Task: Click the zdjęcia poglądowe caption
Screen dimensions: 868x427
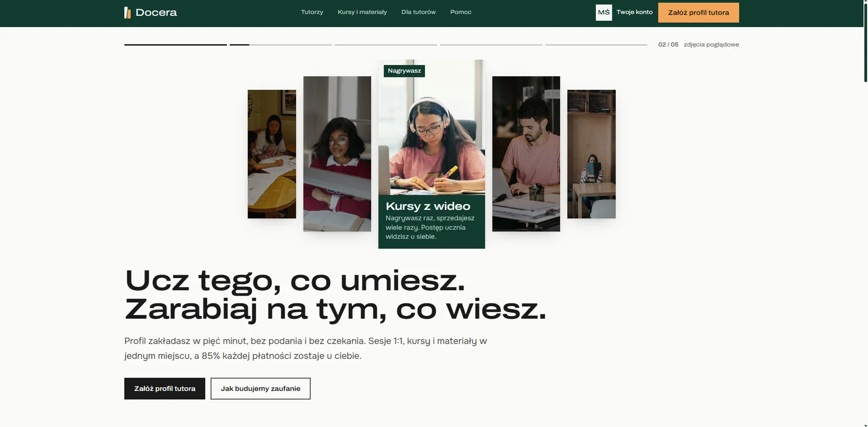Action: click(711, 44)
